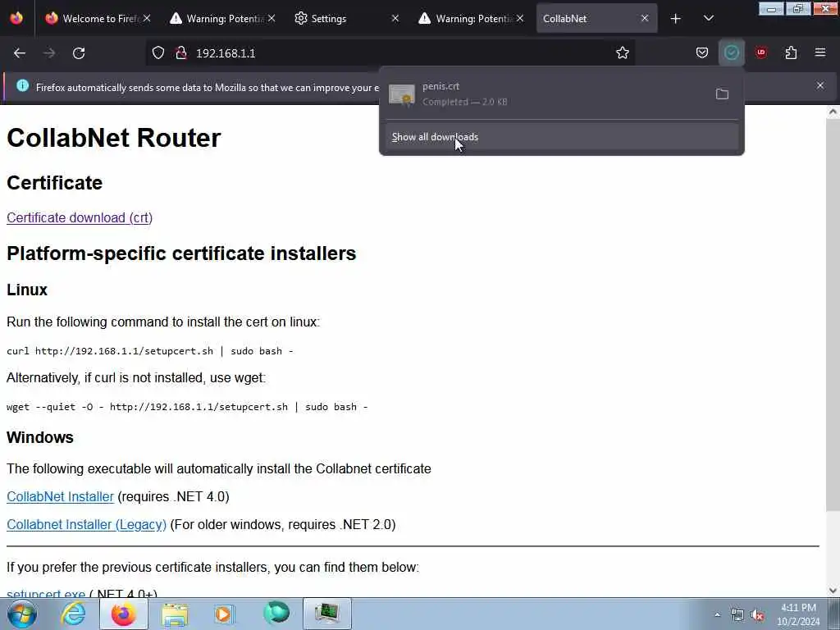The width and height of the screenshot is (840, 630).
Task: Open the Firefox application menu
Action: [820, 52]
